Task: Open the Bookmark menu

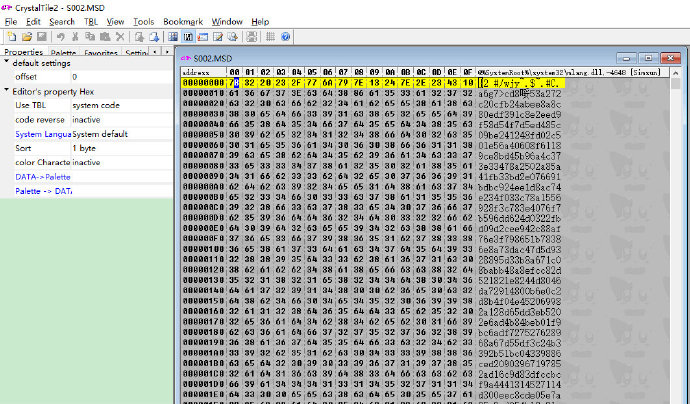Action: [x=183, y=22]
